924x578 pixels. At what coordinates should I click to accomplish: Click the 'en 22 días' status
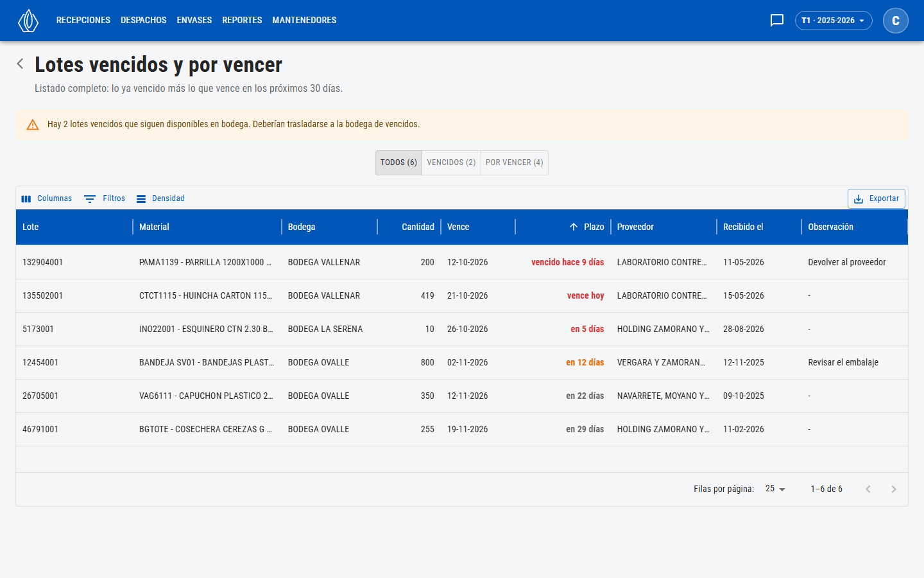pos(585,396)
